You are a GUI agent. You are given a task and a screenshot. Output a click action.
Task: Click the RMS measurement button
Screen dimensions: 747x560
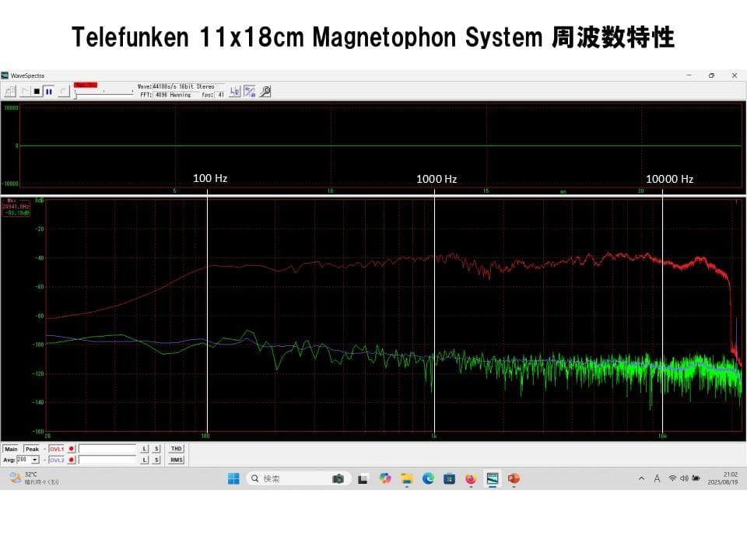[x=177, y=460]
